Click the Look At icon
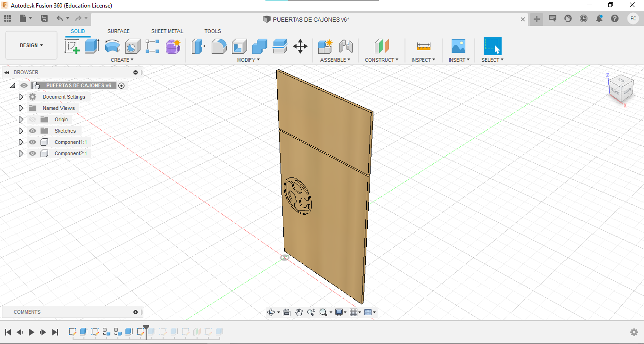The width and height of the screenshot is (644, 344). click(286, 312)
